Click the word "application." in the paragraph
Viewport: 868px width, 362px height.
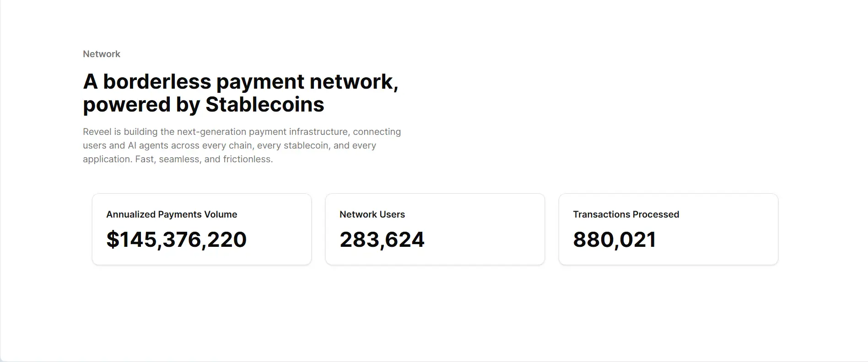pos(108,159)
